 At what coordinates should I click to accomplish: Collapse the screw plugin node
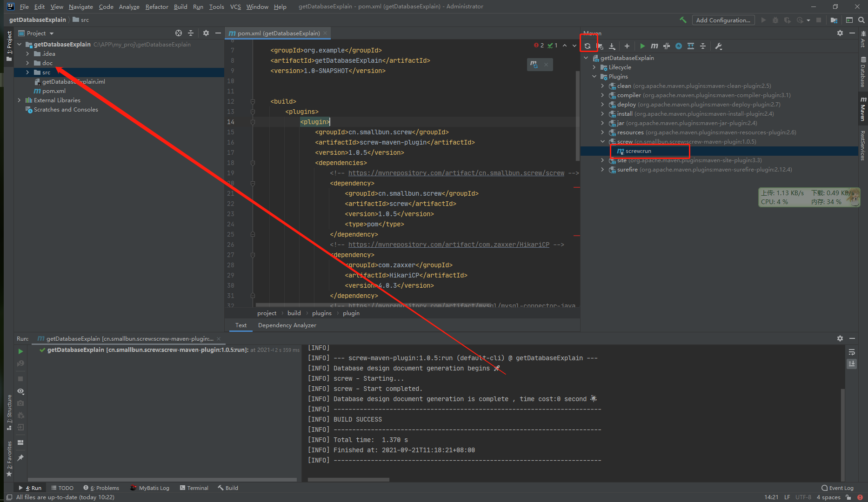pyautogui.click(x=602, y=142)
